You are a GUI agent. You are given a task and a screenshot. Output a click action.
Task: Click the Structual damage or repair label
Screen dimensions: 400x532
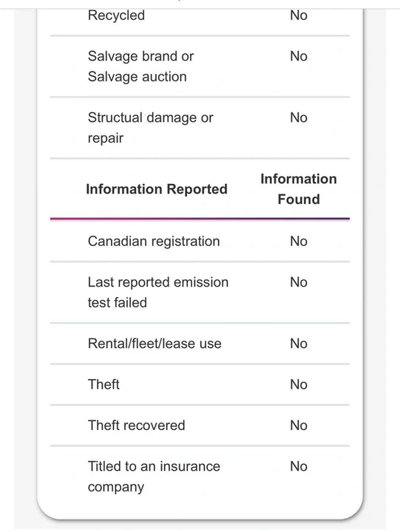[150, 128]
